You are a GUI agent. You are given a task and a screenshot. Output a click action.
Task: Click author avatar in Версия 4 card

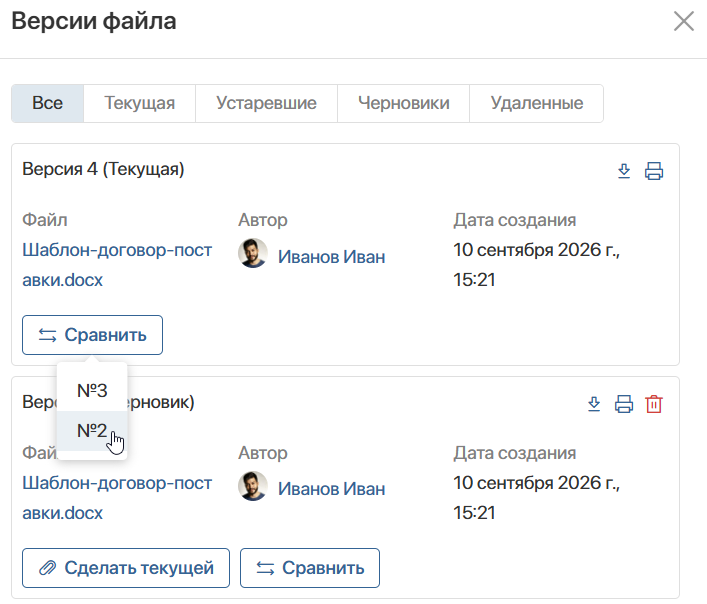(x=252, y=253)
